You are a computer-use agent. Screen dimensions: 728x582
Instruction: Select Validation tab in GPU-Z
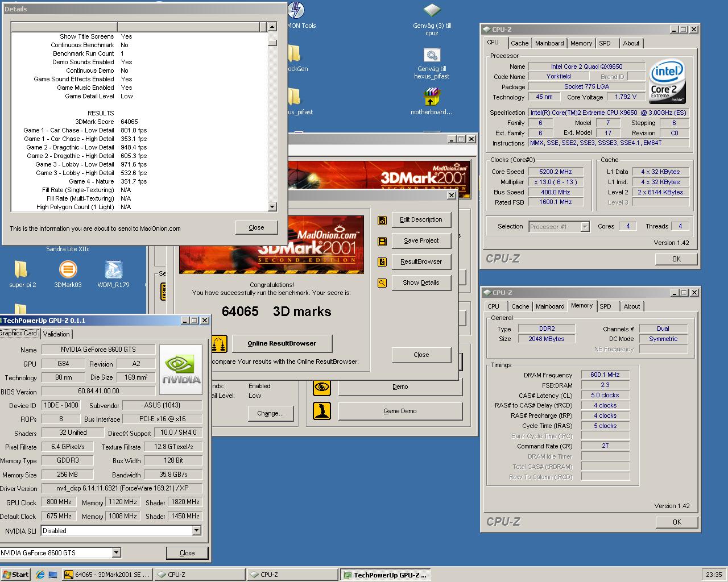click(x=56, y=334)
